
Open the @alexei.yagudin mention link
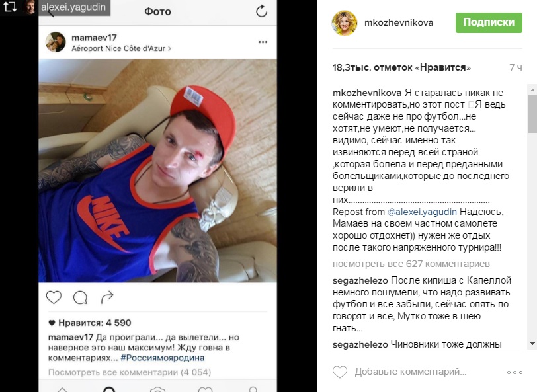(x=422, y=212)
